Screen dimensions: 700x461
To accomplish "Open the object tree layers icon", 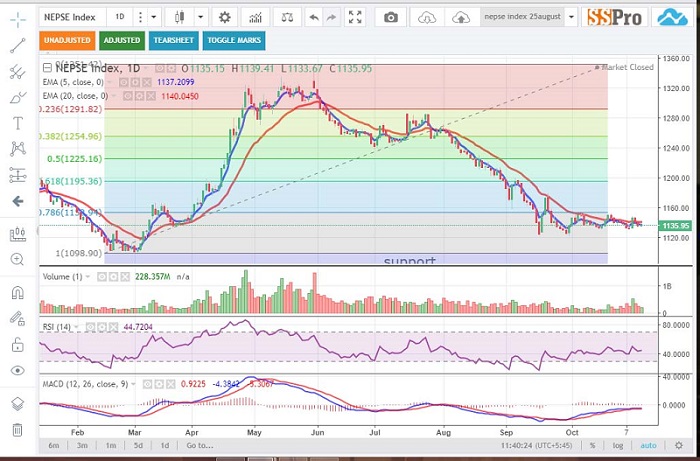I will coord(17,404).
